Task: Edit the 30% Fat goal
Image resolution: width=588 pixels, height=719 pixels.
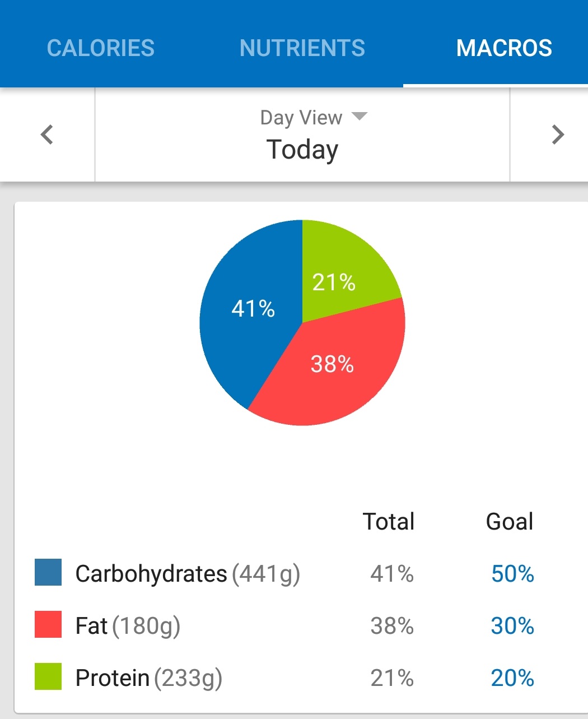Action: (x=512, y=626)
